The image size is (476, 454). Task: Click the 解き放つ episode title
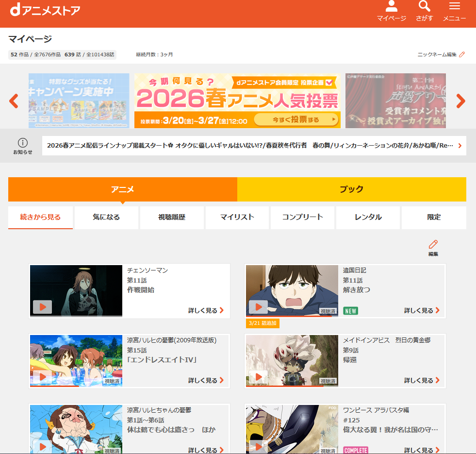[356, 290]
